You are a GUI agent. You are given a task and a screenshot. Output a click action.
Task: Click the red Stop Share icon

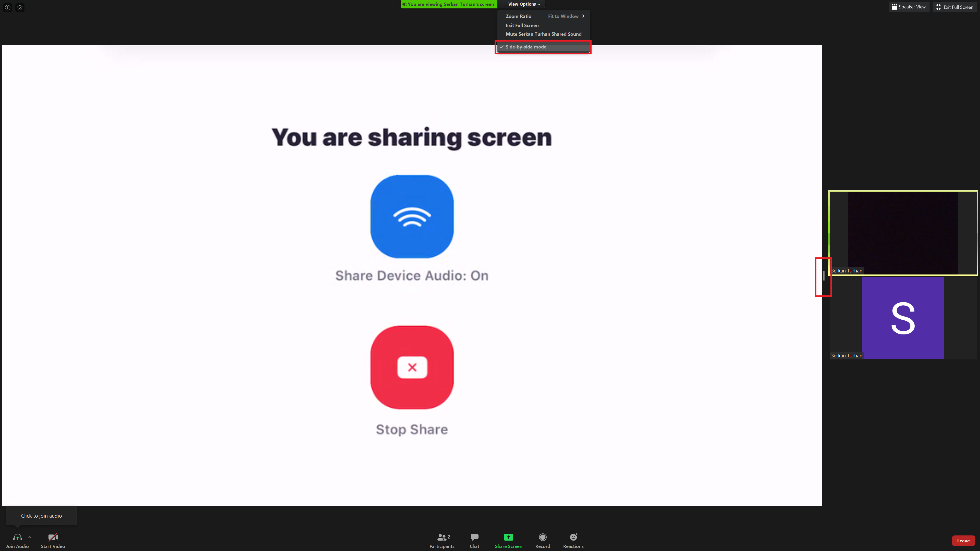coord(412,367)
